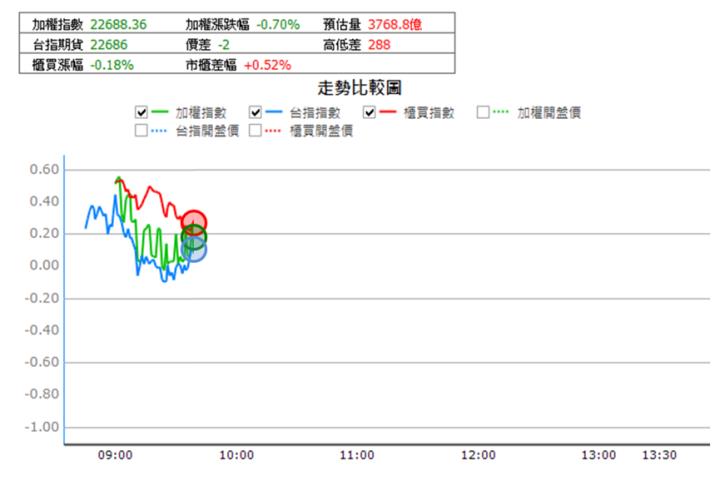Click the green end-point marker on chart
Viewport: 720px width, 480px height.
[194, 237]
